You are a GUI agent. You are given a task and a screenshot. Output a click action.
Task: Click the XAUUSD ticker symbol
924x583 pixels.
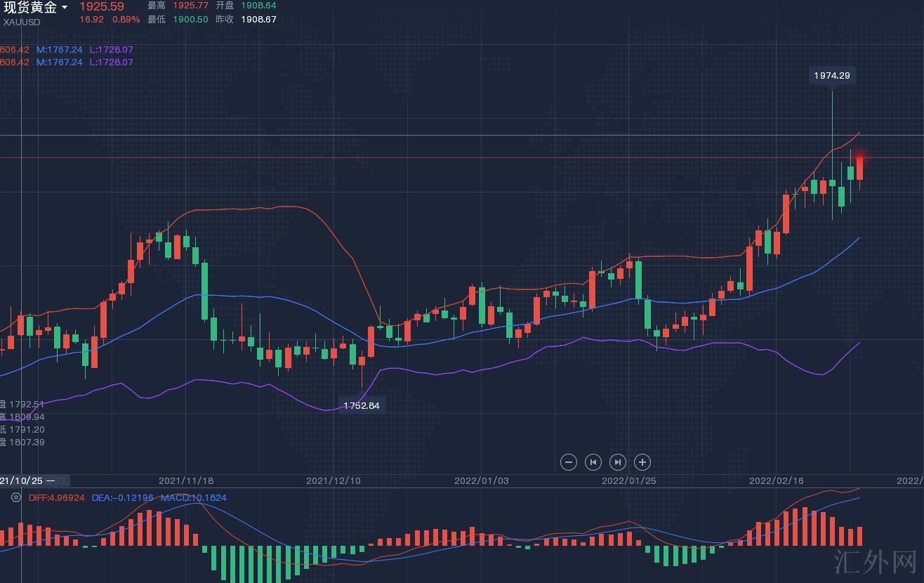click(x=22, y=22)
